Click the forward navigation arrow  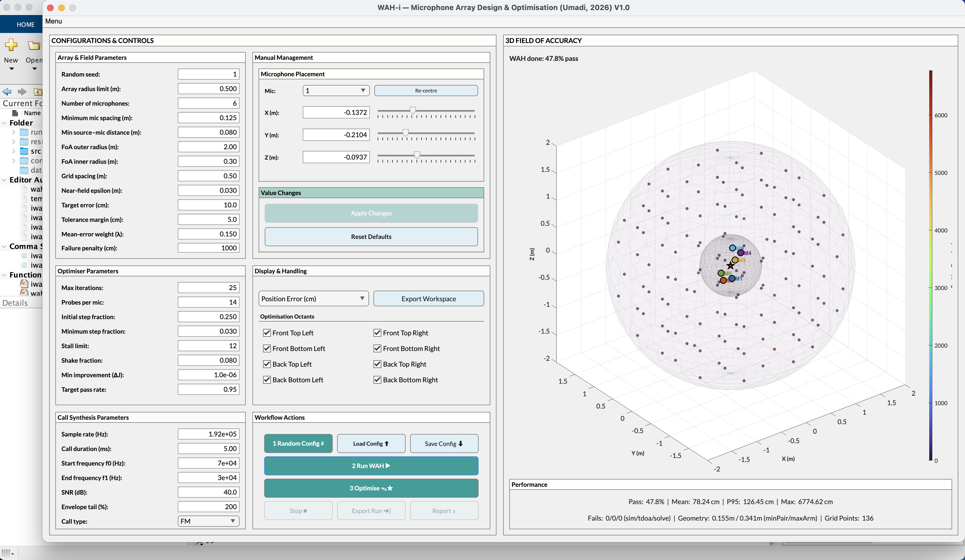point(22,91)
